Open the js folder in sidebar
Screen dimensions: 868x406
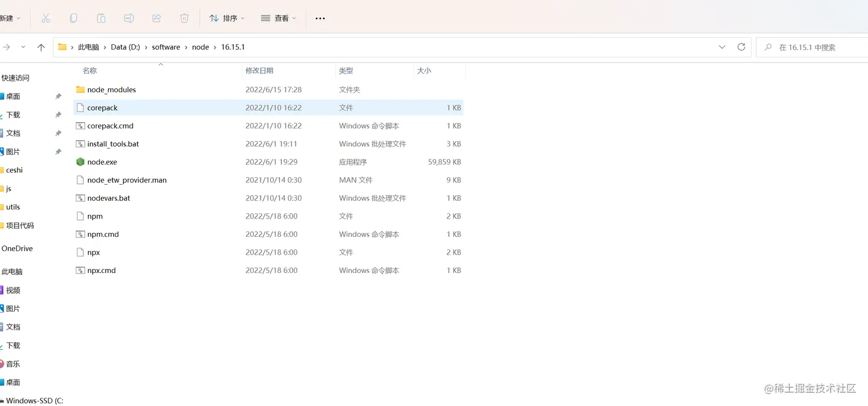9,189
